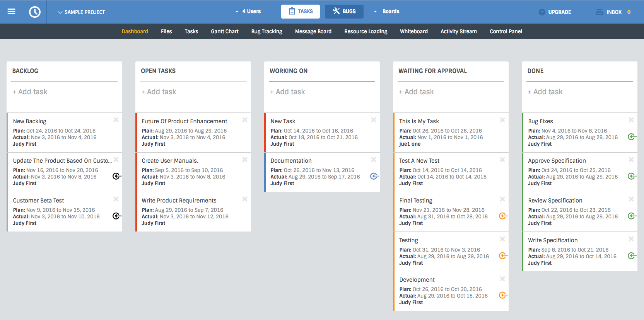Open the Inbox link
This screenshot has height=320, width=644.
[x=614, y=12]
